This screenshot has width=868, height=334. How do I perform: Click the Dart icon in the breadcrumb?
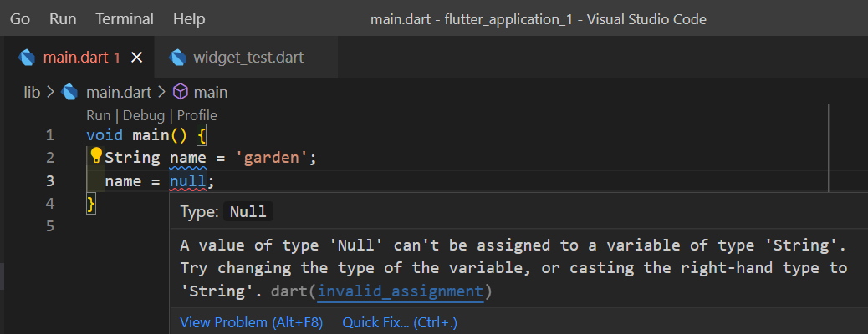click(69, 93)
